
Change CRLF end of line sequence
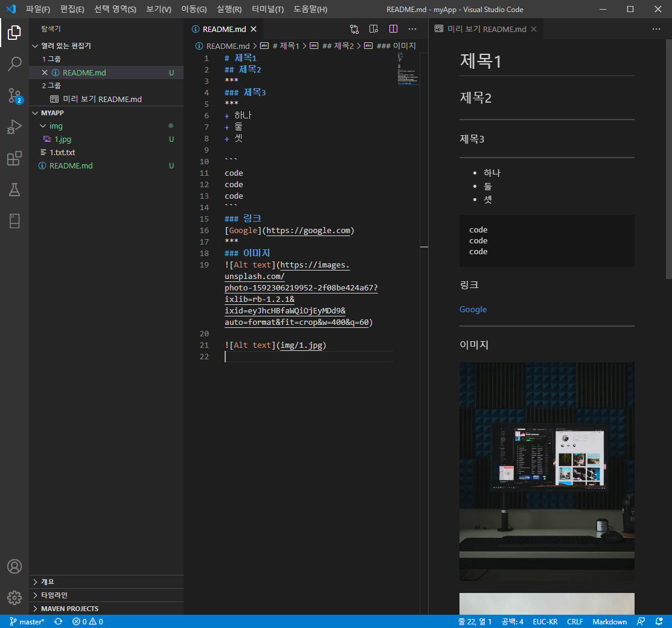[575, 621]
